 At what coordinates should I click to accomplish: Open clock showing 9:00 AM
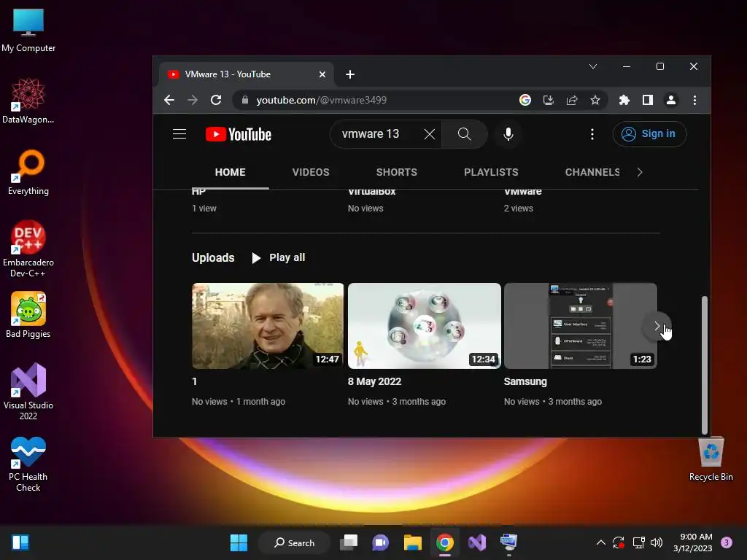692,542
